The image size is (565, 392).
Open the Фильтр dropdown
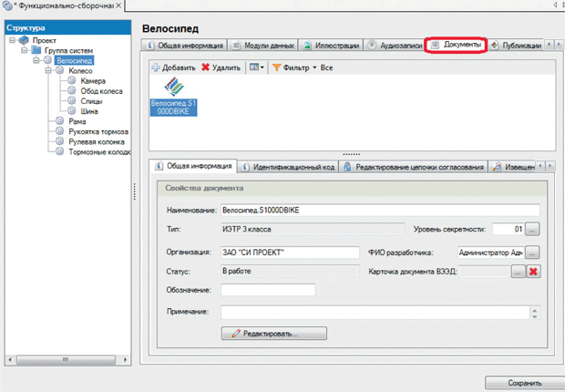tap(294, 67)
